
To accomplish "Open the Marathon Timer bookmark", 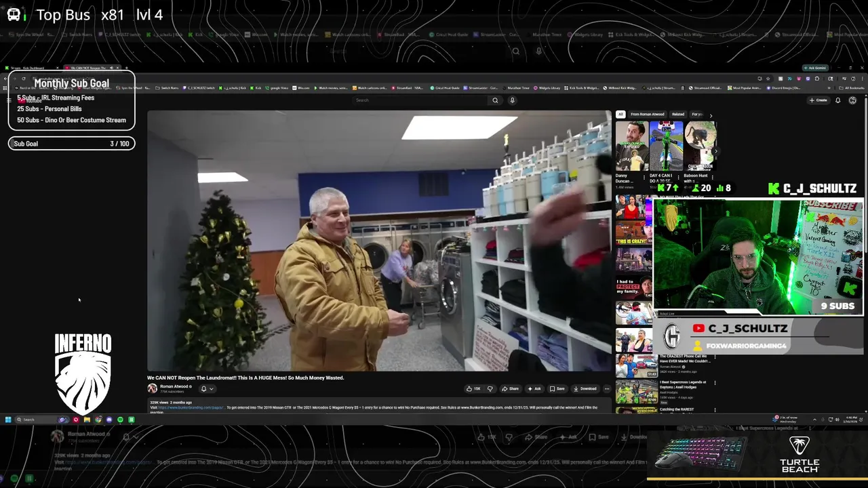I will coord(516,88).
